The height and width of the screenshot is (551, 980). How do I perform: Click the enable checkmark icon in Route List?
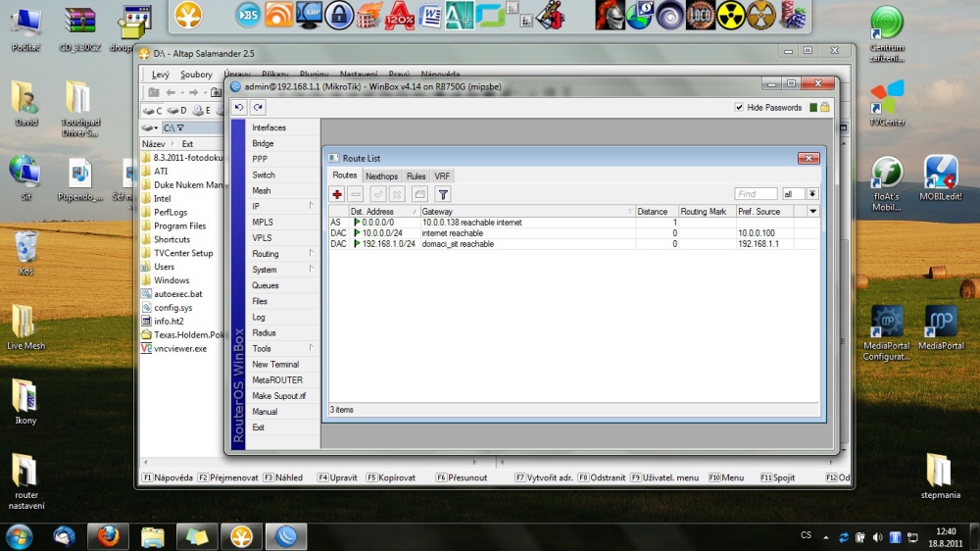[378, 194]
